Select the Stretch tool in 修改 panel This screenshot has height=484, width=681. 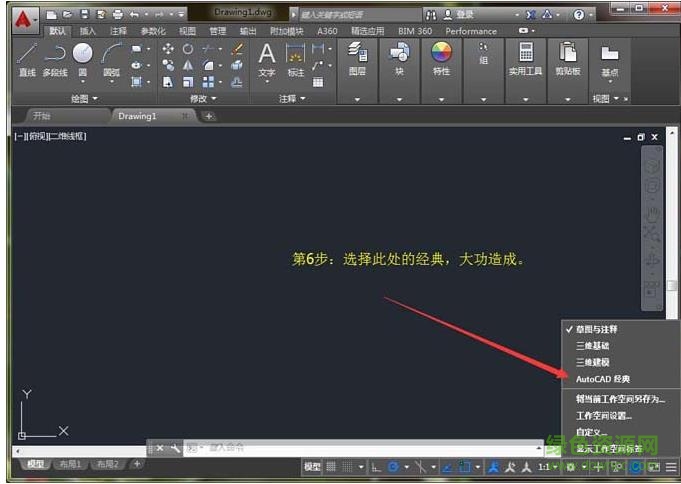(x=168, y=82)
